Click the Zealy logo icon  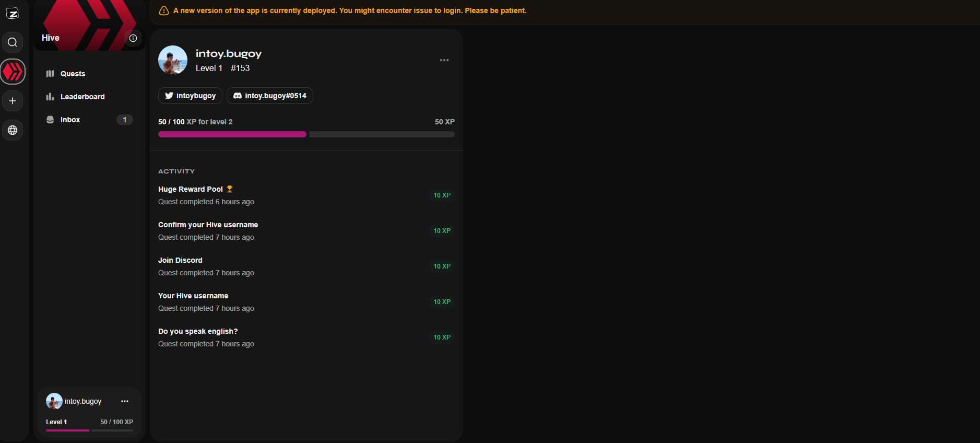(13, 14)
